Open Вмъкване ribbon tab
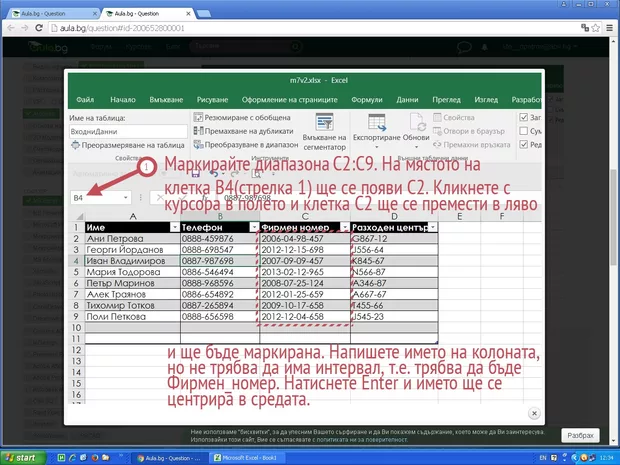Viewport: 620px width, 465px height. [x=166, y=100]
